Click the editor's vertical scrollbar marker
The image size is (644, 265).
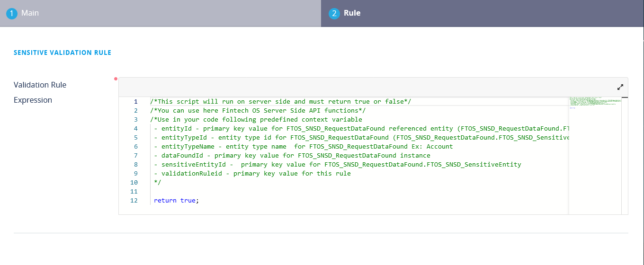(x=625, y=97)
